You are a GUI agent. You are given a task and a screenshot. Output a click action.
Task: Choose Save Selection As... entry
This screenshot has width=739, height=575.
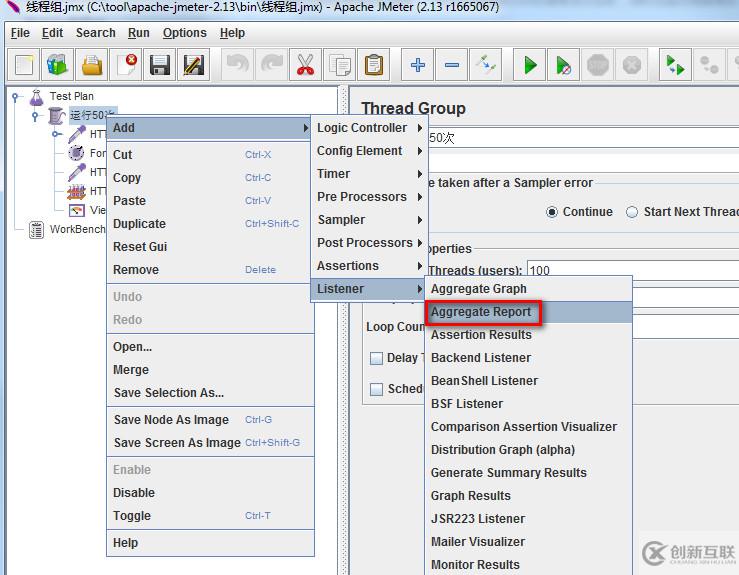210,393
